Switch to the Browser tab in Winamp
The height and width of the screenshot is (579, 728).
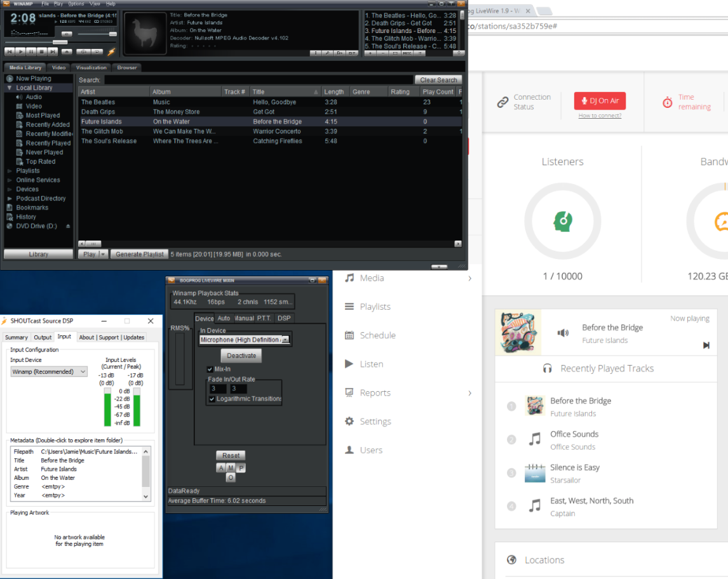point(127,67)
